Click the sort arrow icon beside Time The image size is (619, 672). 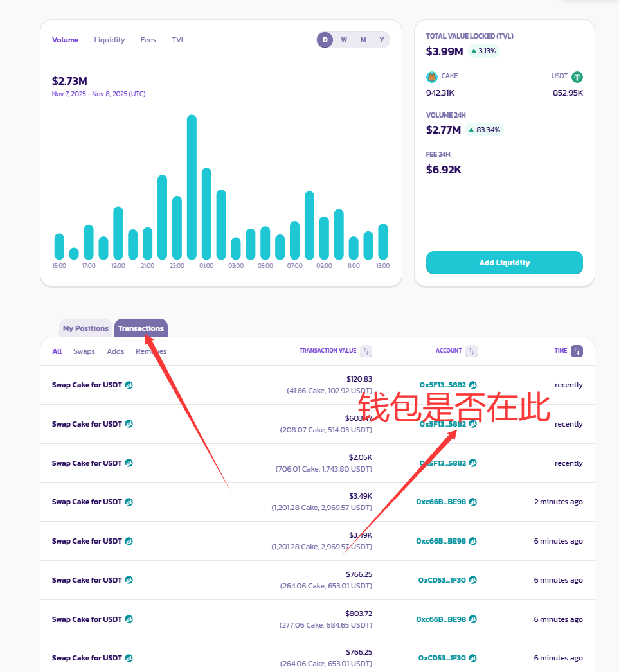coord(577,351)
